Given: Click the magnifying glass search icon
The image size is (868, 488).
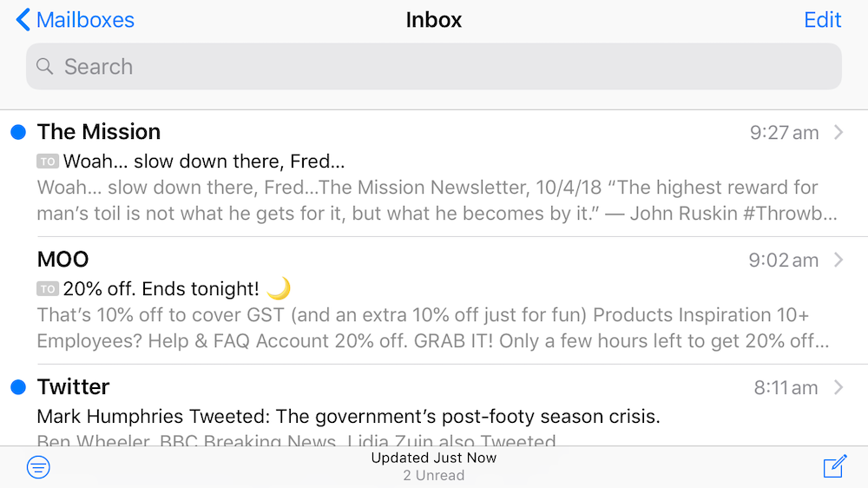Looking at the screenshot, I should pos(45,67).
